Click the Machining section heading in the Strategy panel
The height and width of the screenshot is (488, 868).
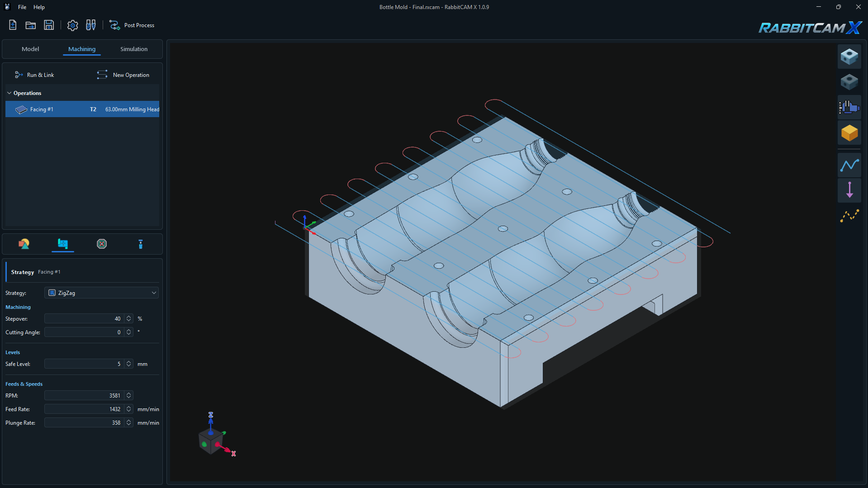click(18, 307)
